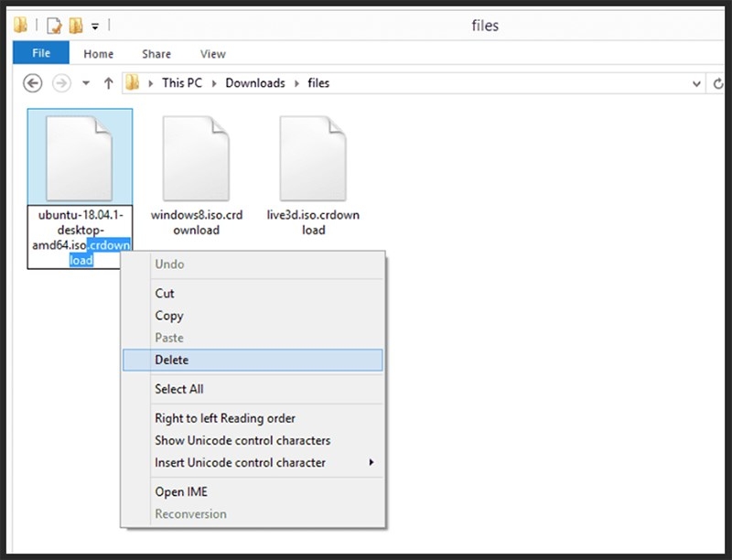Switch to the Home ribbon tab
Screen dimensions: 732x560
point(99,54)
